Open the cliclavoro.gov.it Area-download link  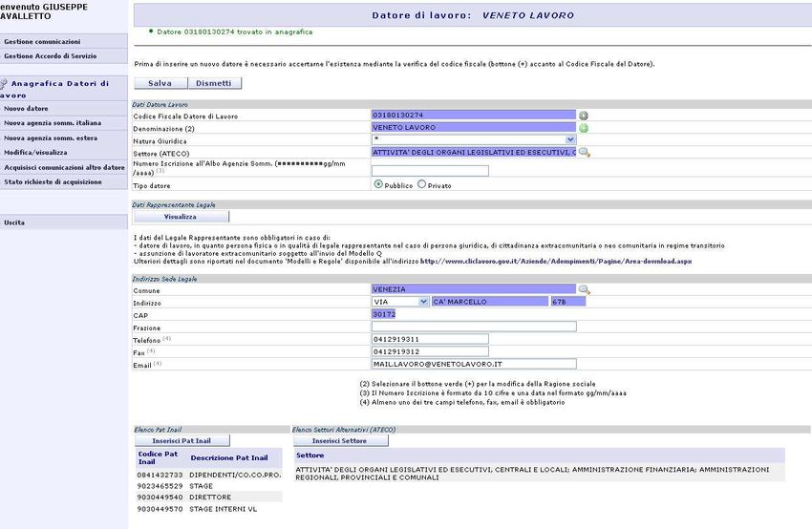556,261
